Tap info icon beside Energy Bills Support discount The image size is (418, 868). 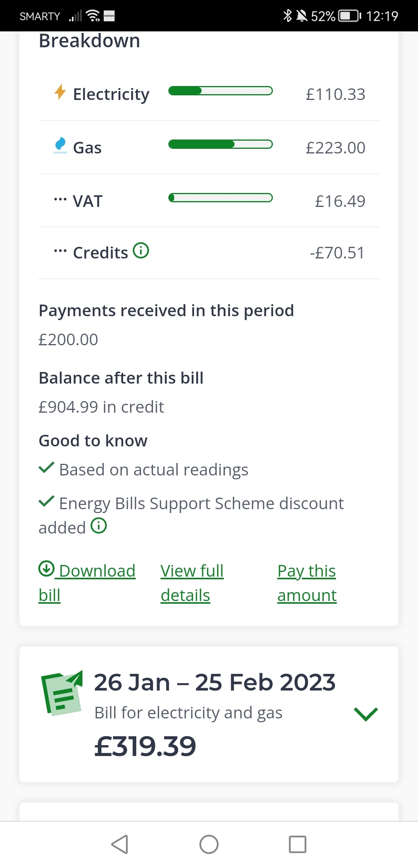[99, 525]
